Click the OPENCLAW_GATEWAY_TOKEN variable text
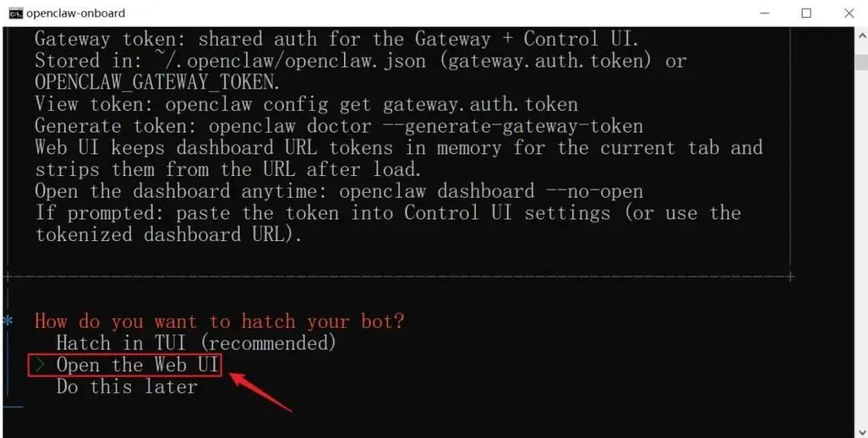 coord(157,83)
